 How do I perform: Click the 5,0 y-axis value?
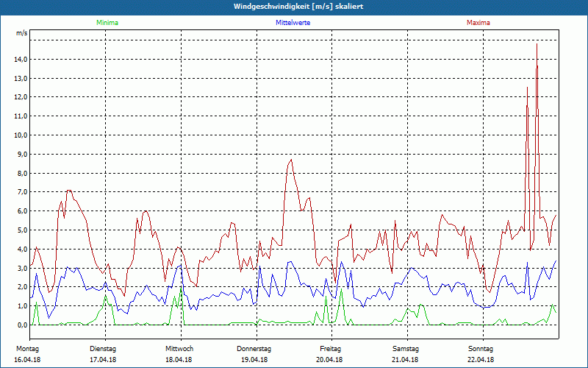tap(23, 230)
